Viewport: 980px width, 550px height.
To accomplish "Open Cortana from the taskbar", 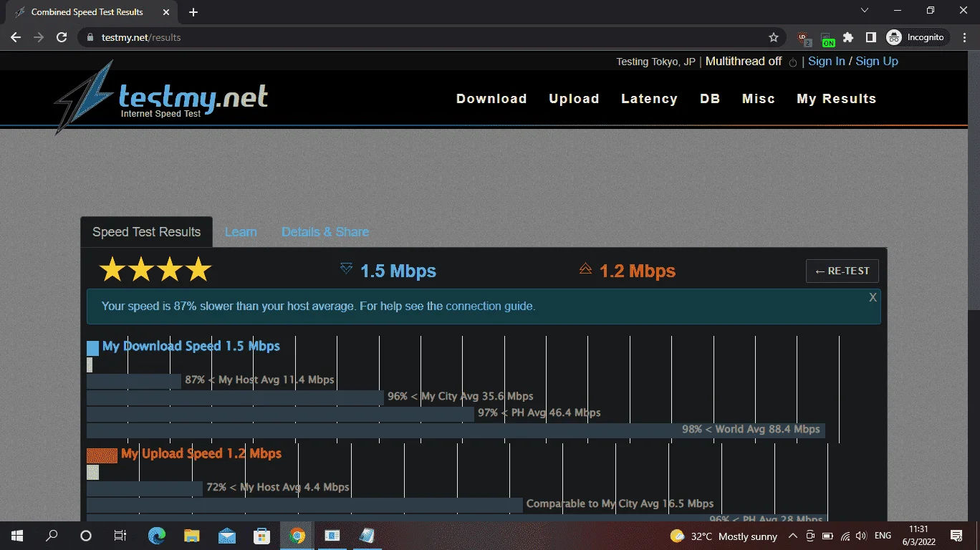I will tap(86, 536).
